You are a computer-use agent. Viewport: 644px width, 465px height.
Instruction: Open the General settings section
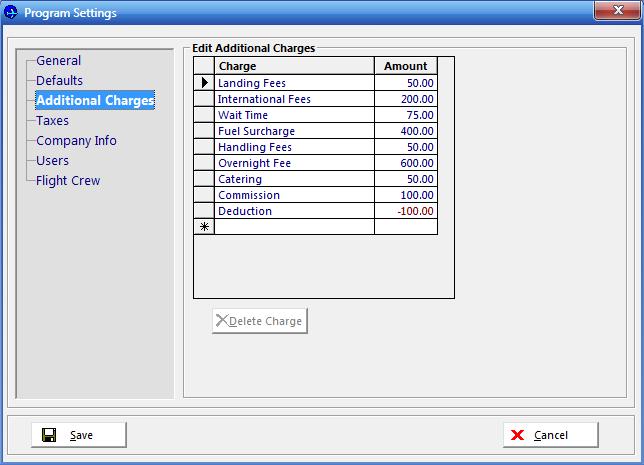[58, 61]
